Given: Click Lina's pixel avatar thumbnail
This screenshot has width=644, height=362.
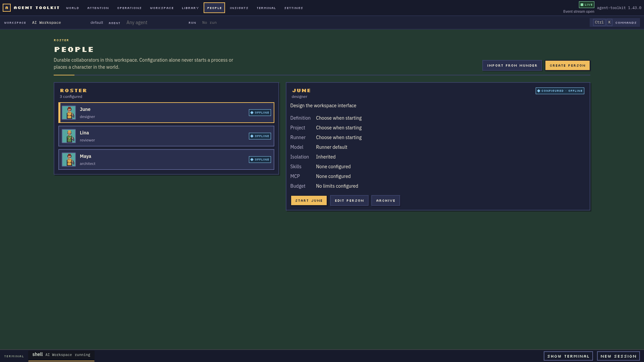Looking at the screenshot, I should tap(69, 136).
